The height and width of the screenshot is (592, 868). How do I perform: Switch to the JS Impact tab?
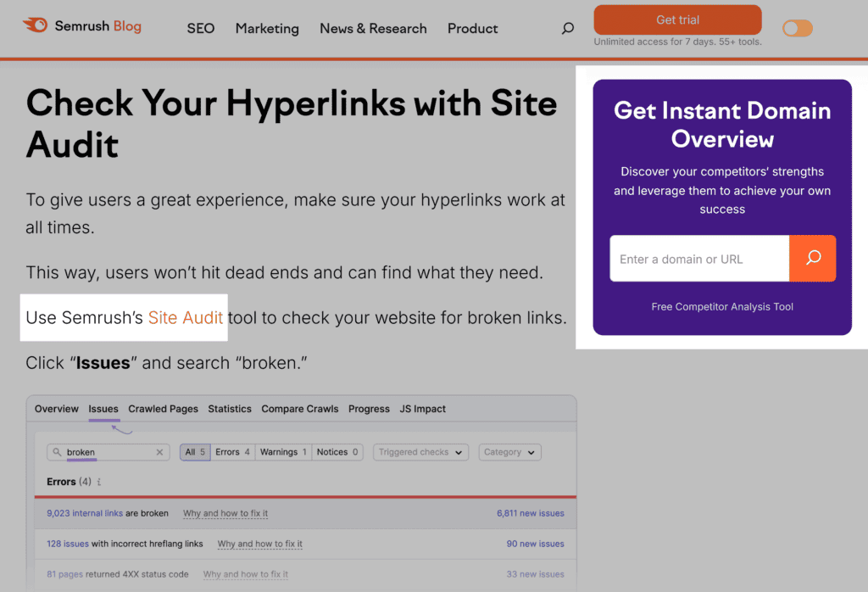click(x=422, y=409)
